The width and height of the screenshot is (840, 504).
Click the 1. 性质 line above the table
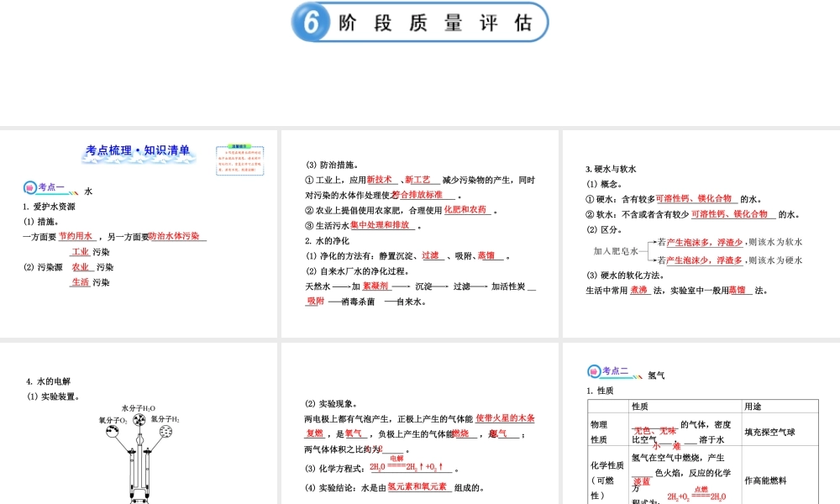point(600,391)
